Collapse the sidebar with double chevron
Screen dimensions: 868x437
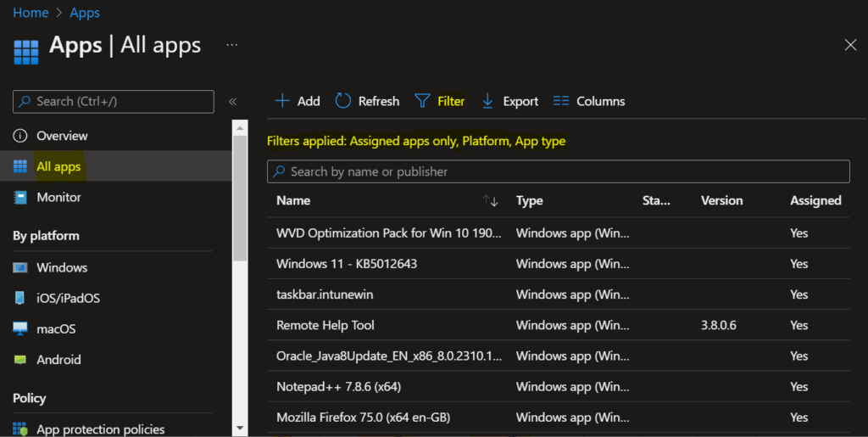click(232, 101)
